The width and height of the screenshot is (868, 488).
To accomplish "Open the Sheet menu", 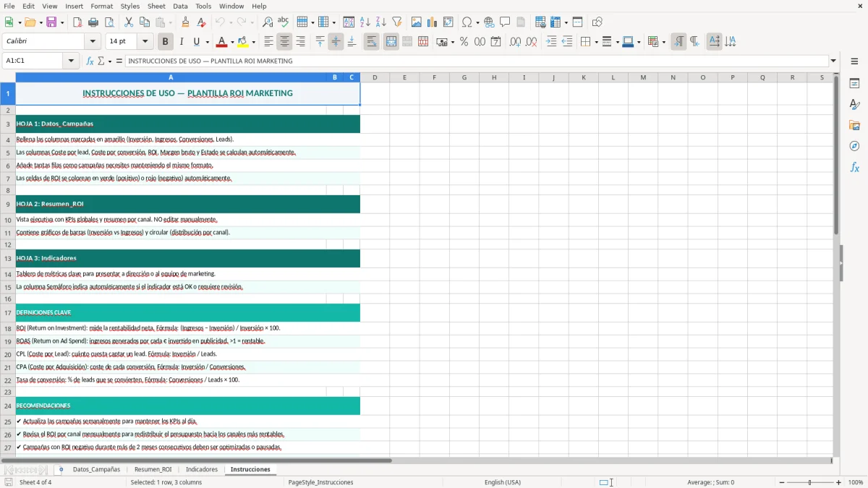I will (x=156, y=6).
